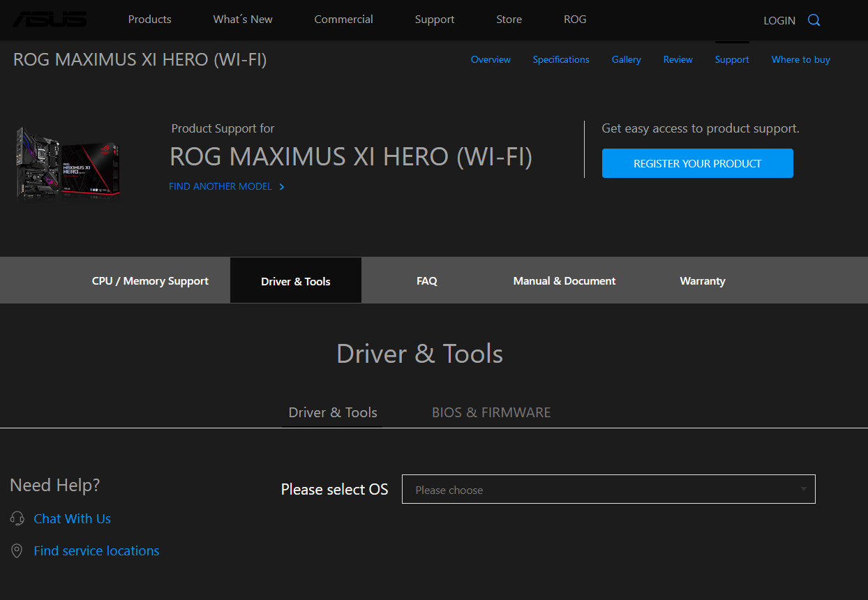Screen dimensions: 868x600
Task: Click the LOGIN link
Action: pos(779,20)
